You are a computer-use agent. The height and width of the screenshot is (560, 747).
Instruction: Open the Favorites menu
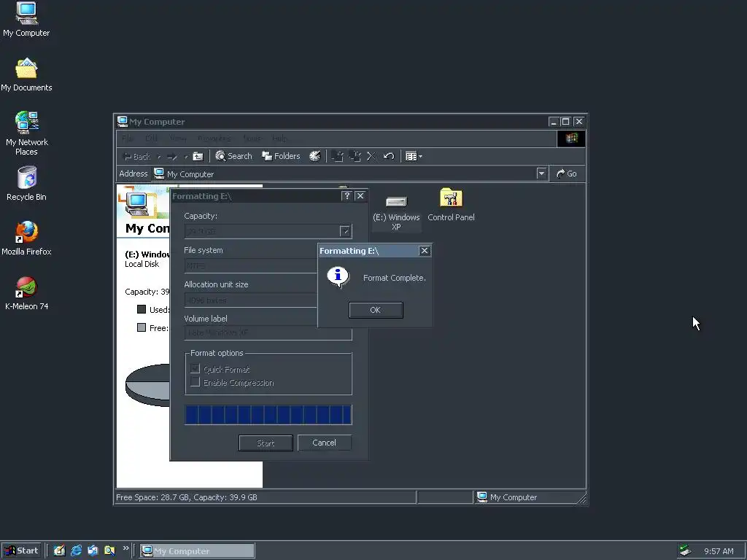(214, 139)
